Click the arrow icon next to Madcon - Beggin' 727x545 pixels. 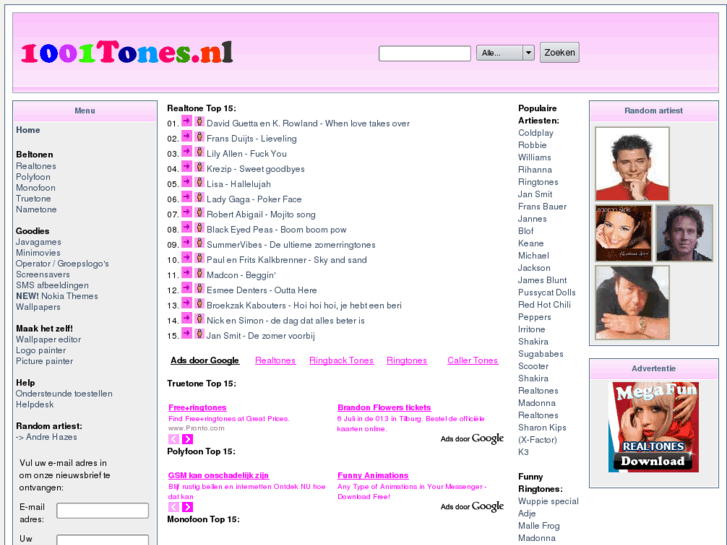click(x=186, y=273)
